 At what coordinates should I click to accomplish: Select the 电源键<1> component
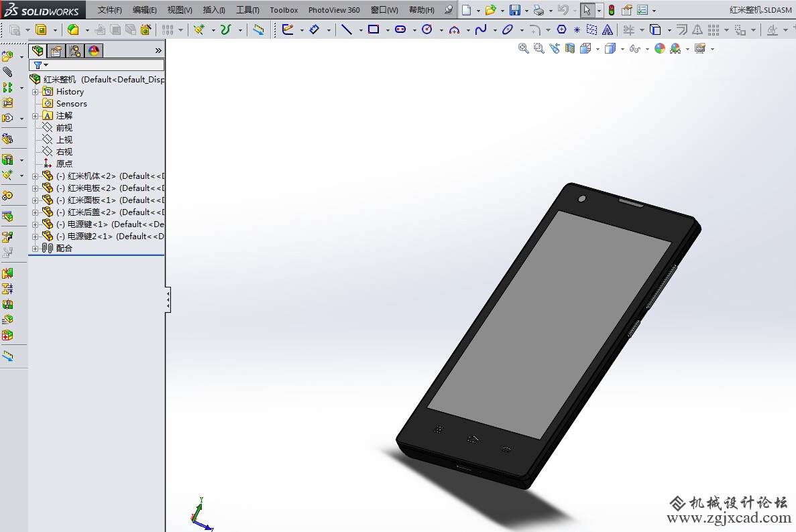click(x=110, y=224)
